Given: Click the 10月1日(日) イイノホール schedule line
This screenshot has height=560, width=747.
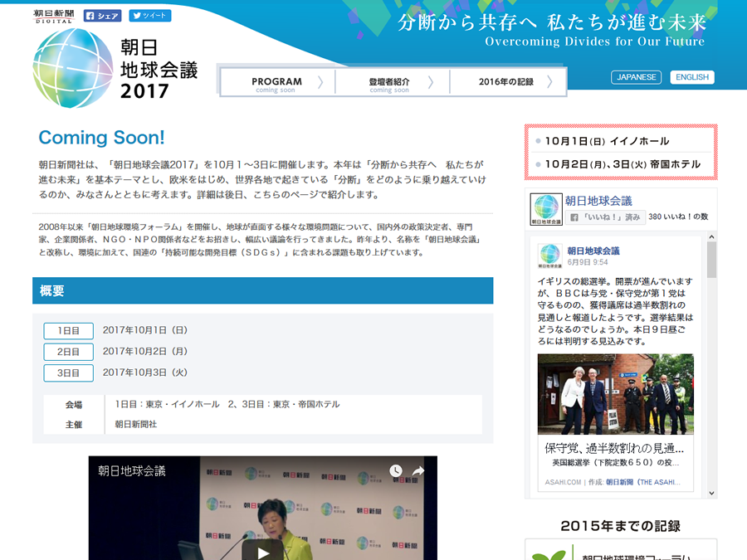Looking at the screenshot, I should click(x=607, y=141).
